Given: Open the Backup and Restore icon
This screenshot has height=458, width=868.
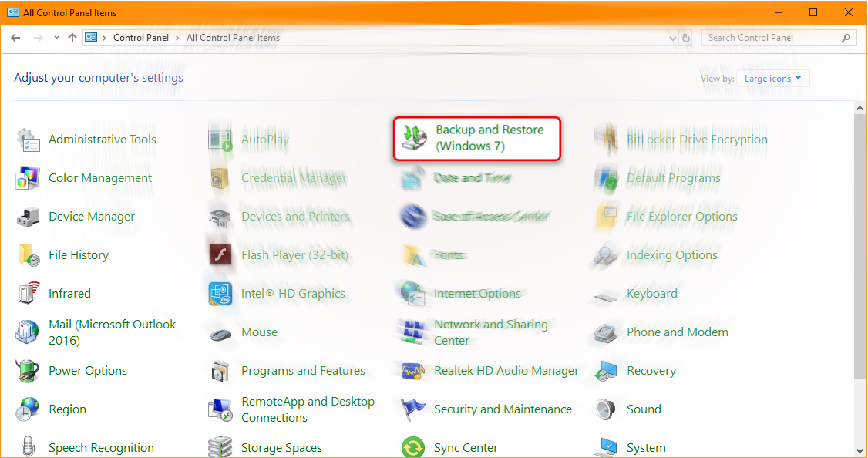Looking at the screenshot, I should [415, 139].
